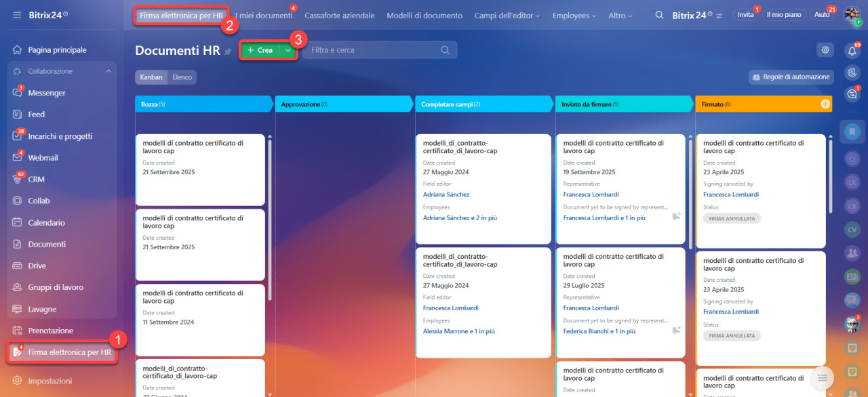Expand the Altro menu dropdown
This screenshot has height=397, width=868.
tap(620, 16)
